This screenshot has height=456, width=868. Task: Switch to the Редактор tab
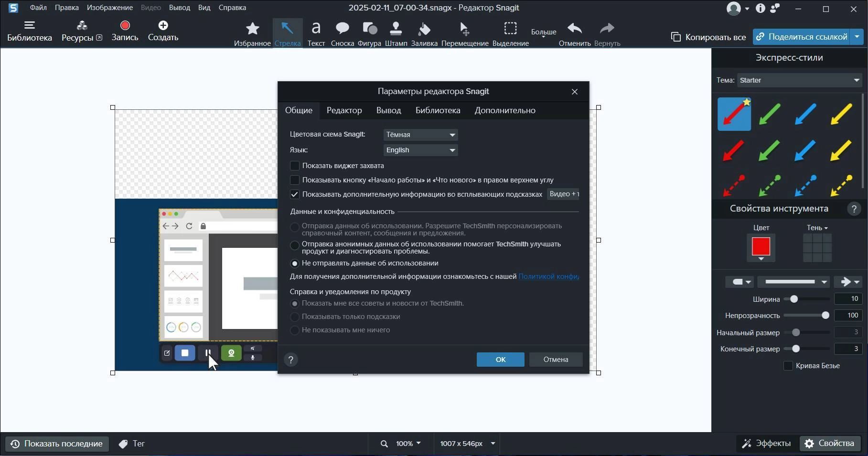pos(344,110)
